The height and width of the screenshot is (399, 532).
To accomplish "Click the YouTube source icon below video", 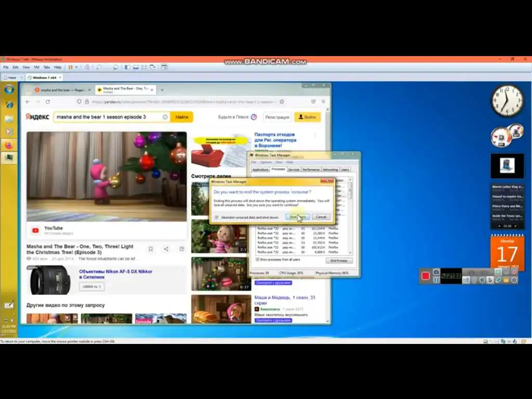I will coord(35,230).
